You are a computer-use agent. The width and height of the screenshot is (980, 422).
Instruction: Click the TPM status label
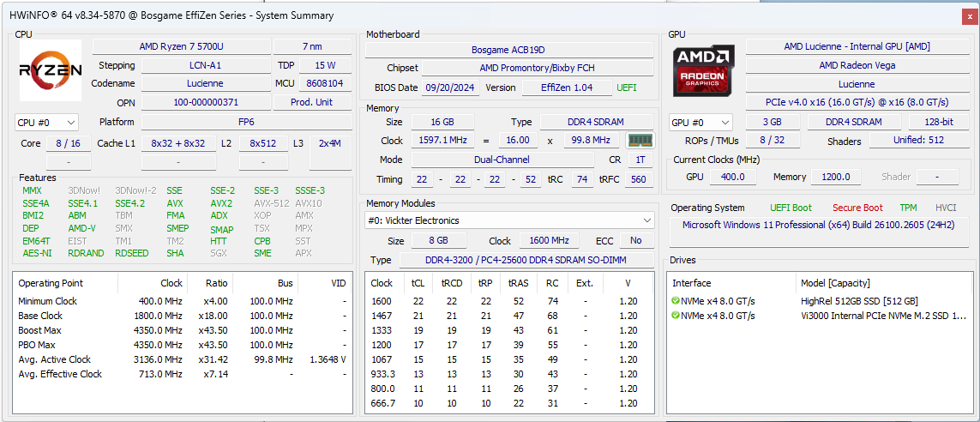(908, 208)
